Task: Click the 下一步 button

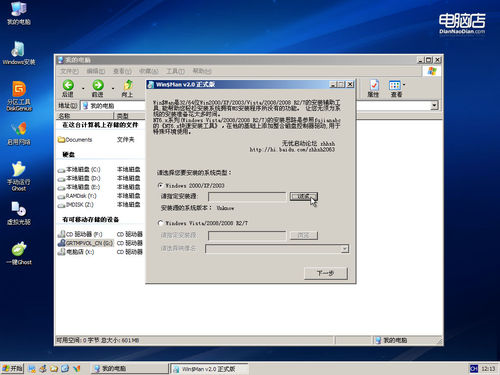Action: click(x=326, y=273)
